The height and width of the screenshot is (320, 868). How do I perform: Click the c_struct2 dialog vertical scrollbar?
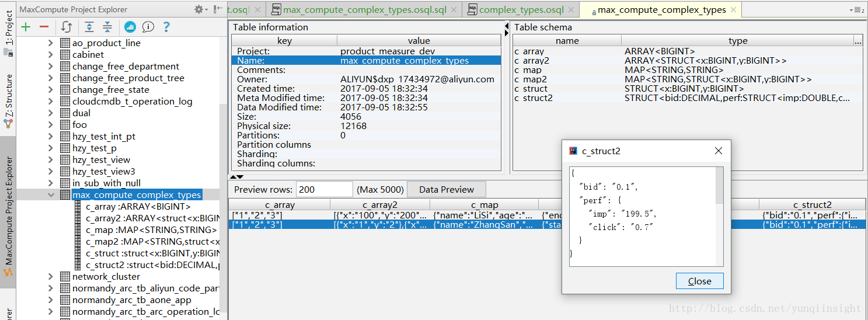(719, 217)
